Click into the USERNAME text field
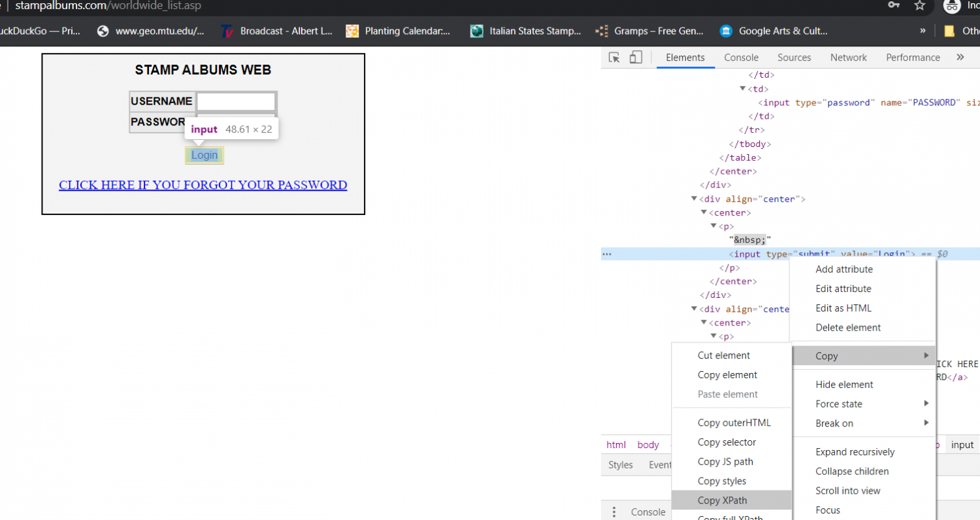 pyautogui.click(x=236, y=102)
